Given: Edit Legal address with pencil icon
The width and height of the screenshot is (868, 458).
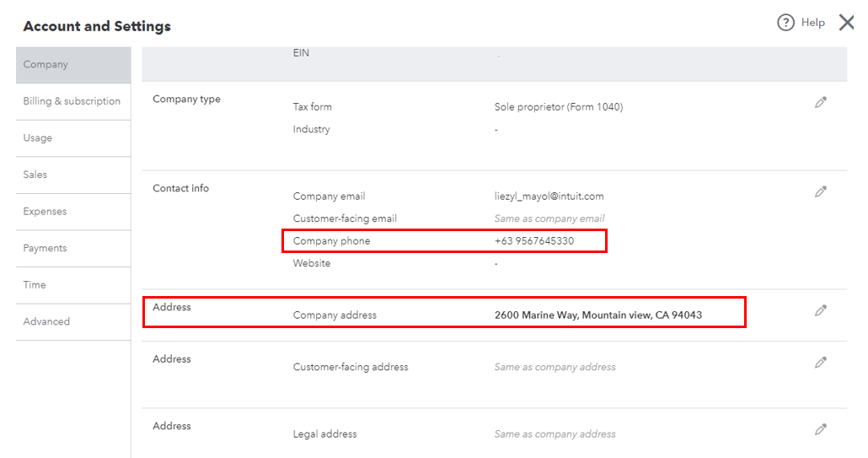Looking at the screenshot, I should tap(821, 429).
